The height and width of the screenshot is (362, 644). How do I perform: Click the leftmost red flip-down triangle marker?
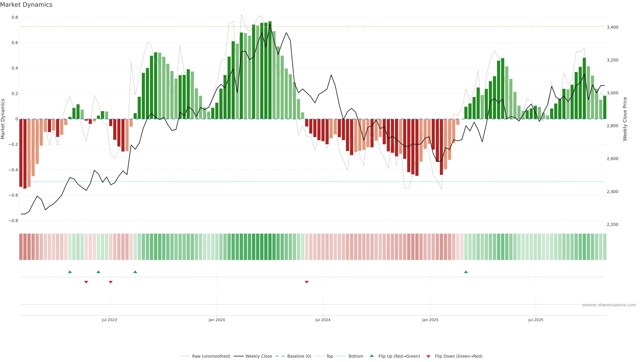point(86,282)
